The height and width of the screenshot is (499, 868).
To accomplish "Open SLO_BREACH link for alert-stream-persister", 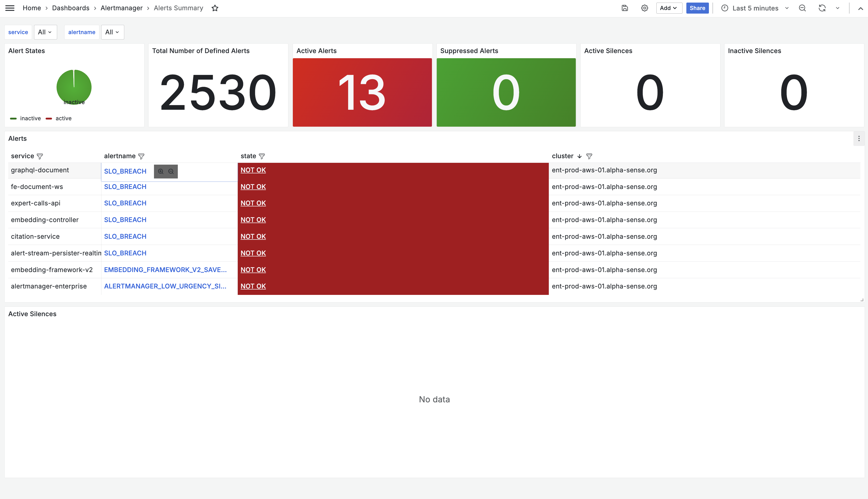I will [125, 253].
